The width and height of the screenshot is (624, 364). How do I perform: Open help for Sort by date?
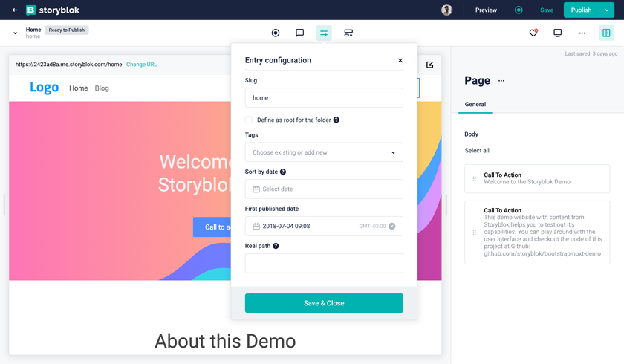(283, 172)
